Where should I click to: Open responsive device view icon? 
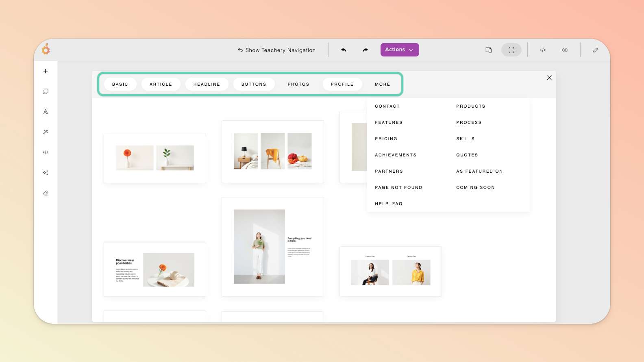489,50
